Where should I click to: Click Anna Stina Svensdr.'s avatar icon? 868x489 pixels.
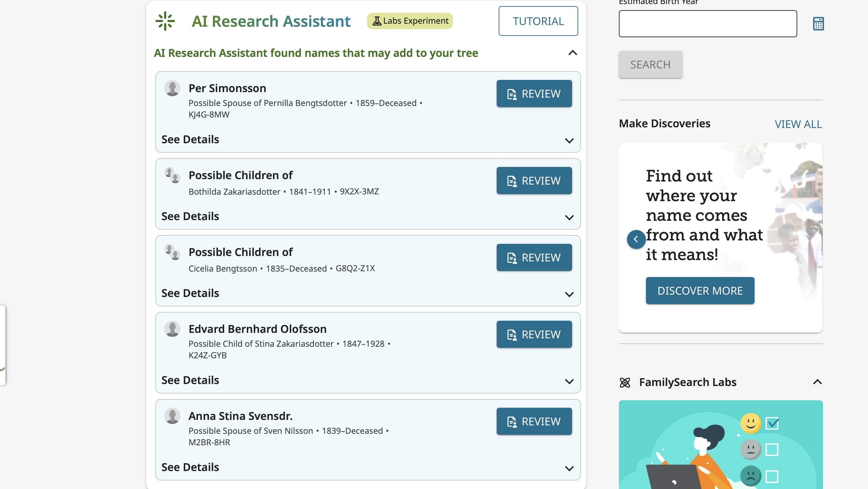point(173,416)
